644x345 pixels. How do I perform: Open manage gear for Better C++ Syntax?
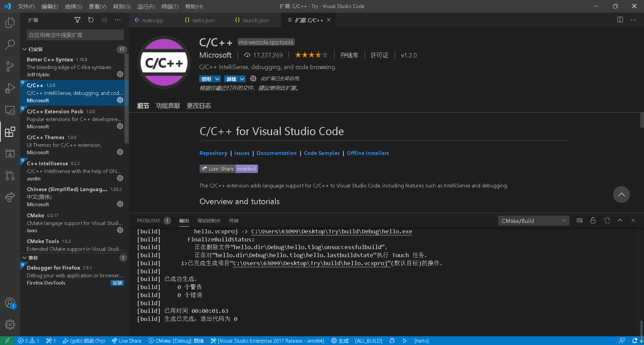pos(120,74)
